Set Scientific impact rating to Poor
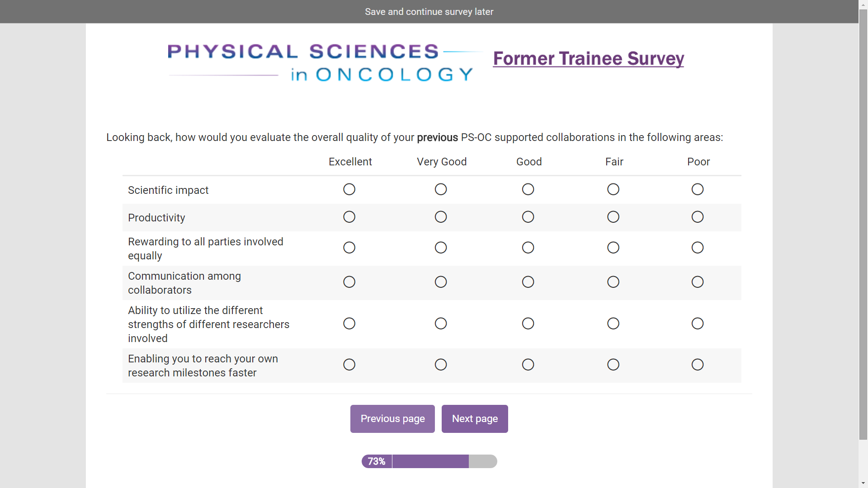Image resolution: width=868 pixels, height=488 pixels. pos(698,189)
